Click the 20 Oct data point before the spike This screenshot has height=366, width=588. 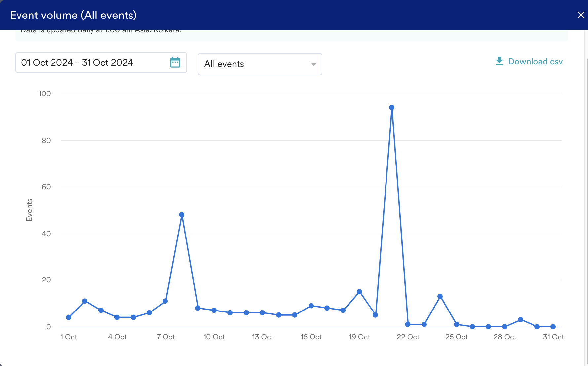pos(375,315)
